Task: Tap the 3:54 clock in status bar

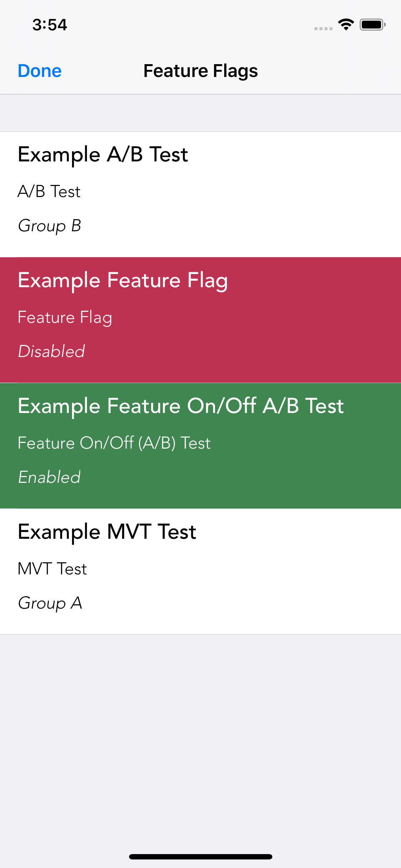Action: [x=50, y=25]
